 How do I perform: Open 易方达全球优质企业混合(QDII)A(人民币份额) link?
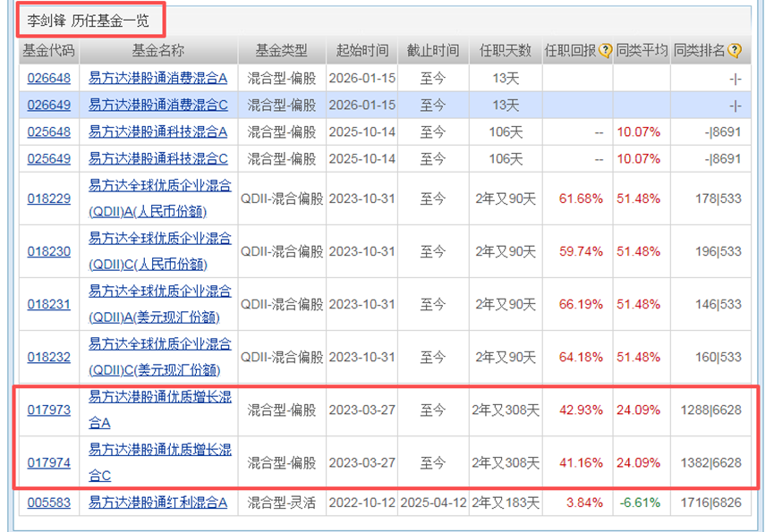pyautogui.click(x=160, y=198)
